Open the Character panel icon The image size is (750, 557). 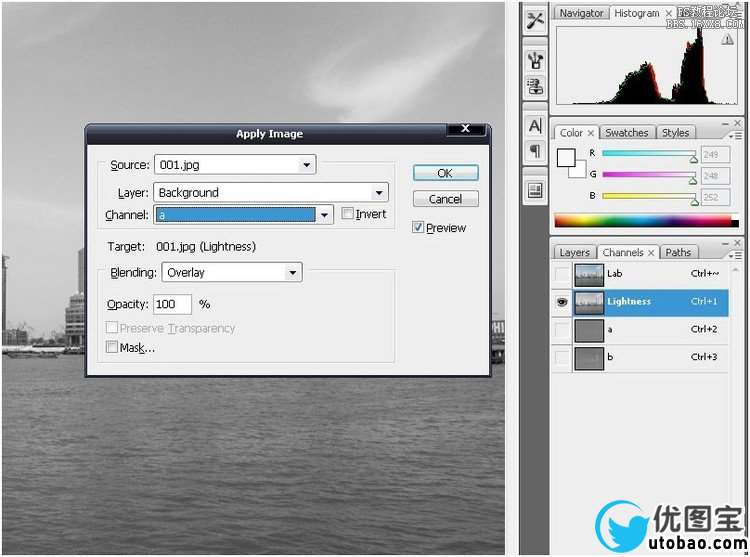coord(535,126)
